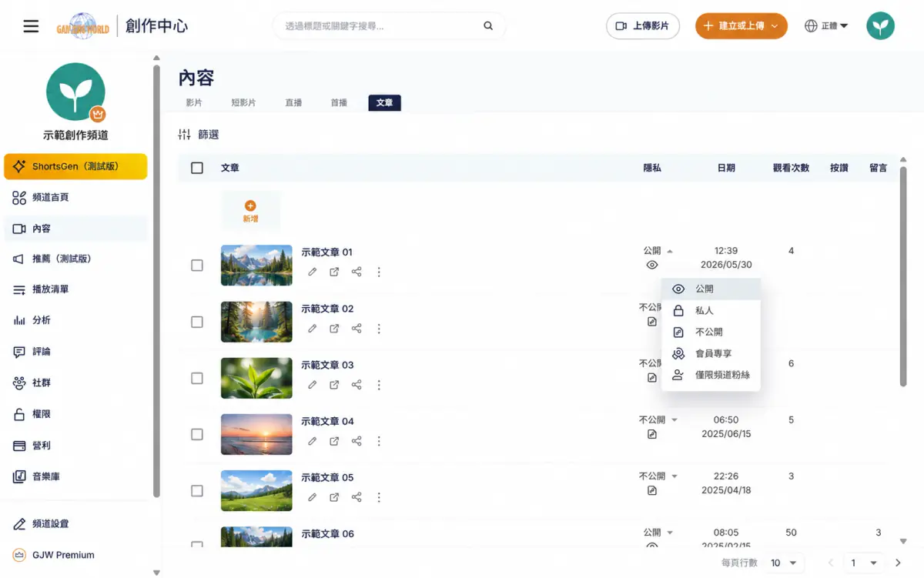Open more options for 示範文章 04
The height and width of the screenshot is (578, 924).
(379, 441)
